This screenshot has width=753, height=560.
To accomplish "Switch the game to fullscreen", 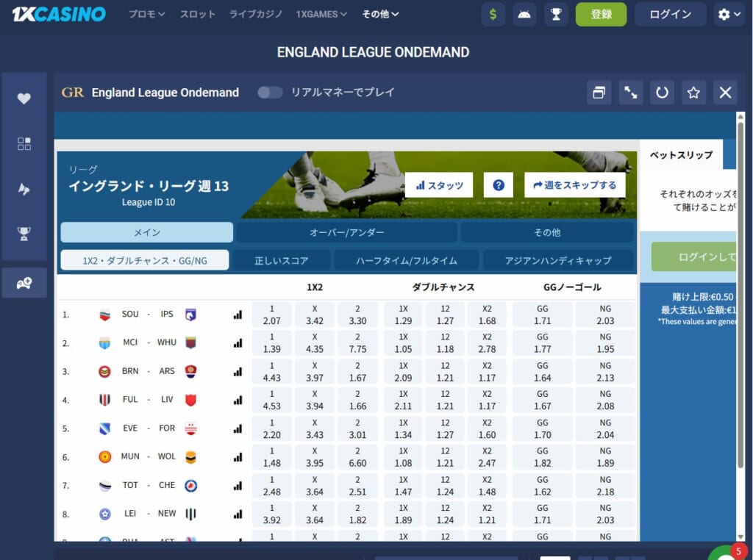I will pyautogui.click(x=630, y=92).
